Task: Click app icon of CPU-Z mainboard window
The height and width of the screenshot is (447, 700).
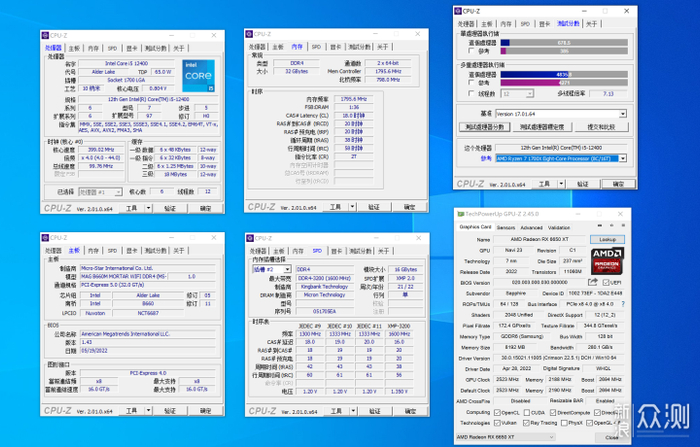Action: 45,238
